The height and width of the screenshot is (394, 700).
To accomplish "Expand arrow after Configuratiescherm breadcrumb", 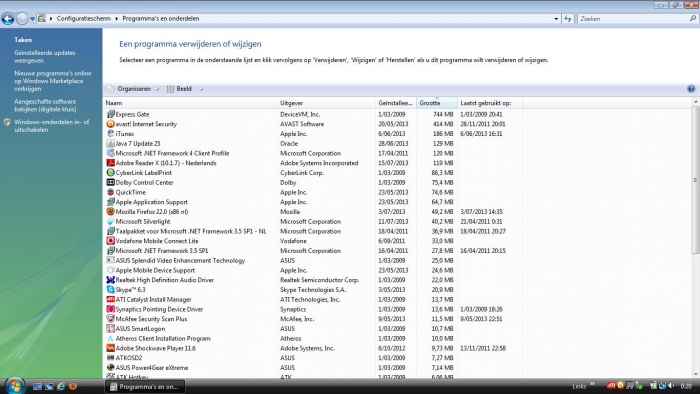I will pos(117,19).
